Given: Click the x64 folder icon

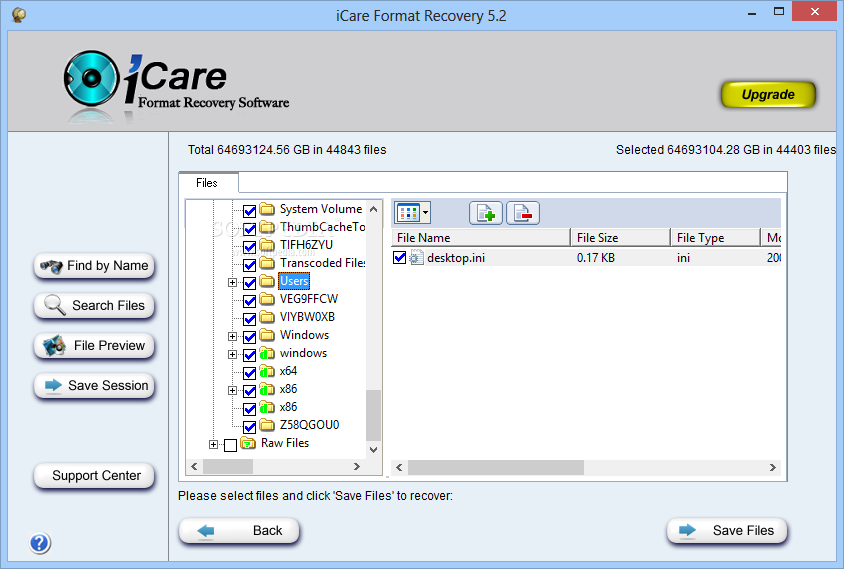Looking at the screenshot, I should click(266, 370).
